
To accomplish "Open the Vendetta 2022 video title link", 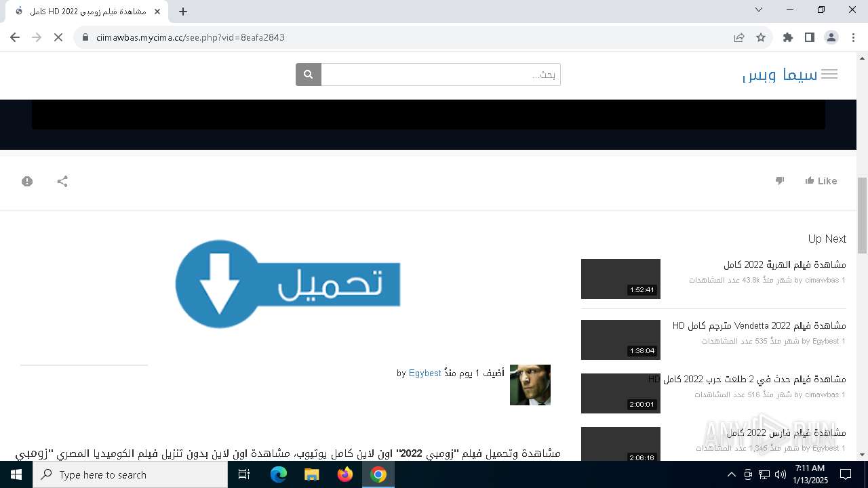I will (x=759, y=325).
